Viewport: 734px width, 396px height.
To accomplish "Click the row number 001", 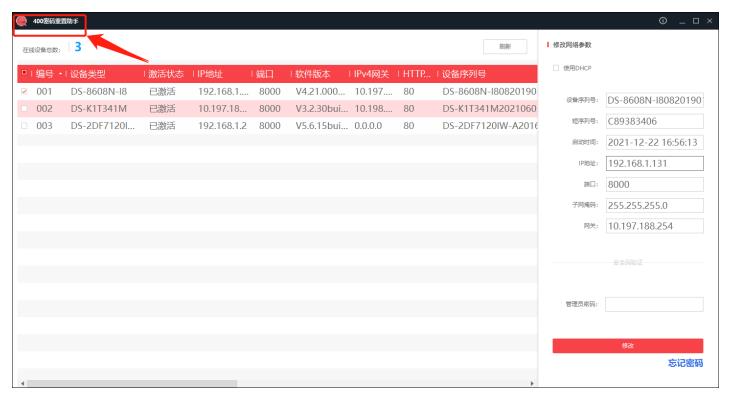I will coord(44,91).
